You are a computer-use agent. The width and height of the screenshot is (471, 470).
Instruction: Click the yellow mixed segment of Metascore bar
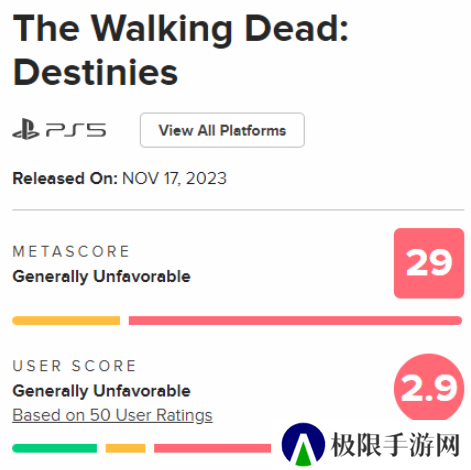[x=66, y=320]
